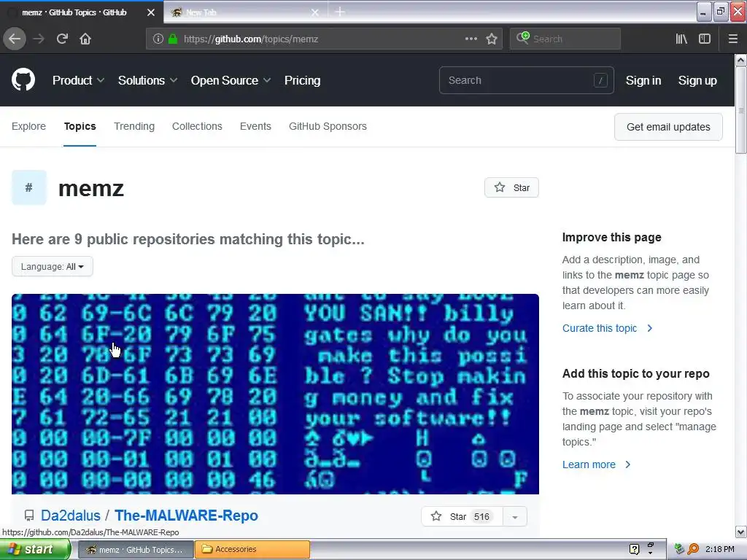
Task: Click the orange magnifier tray icon
Action: [x=693, y=549]
